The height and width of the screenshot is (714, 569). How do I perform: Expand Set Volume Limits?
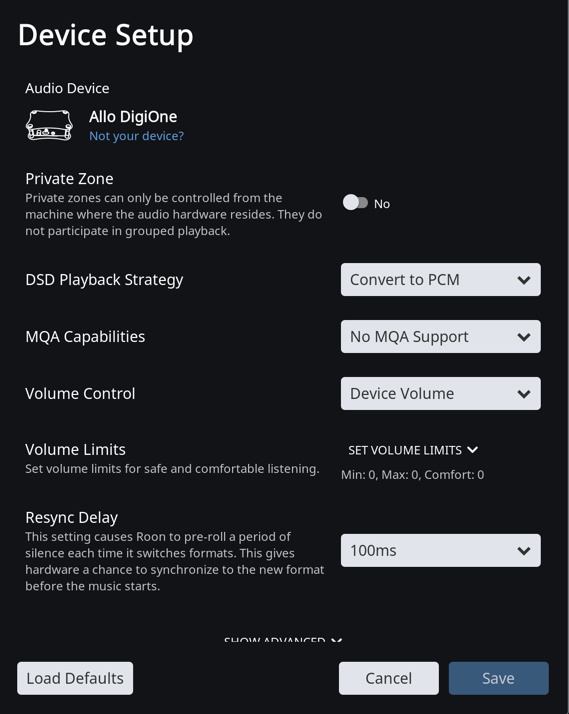pyautogui.click(x=413, y=450)
